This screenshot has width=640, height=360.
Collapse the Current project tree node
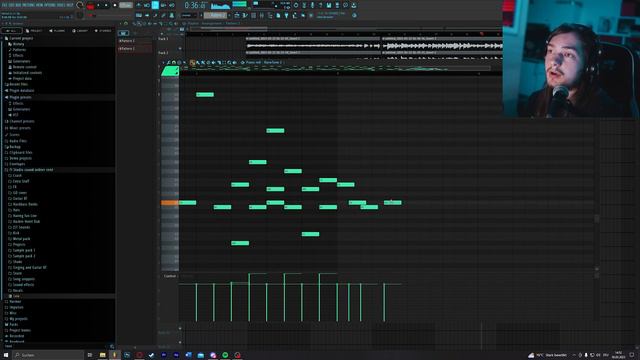click(x=21, y=38)
